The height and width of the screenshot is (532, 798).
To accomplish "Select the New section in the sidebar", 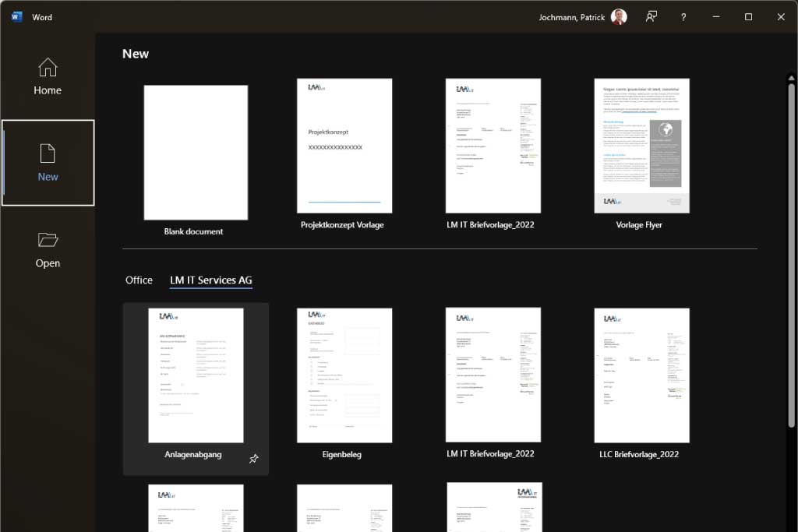I will tap(47, 163).
